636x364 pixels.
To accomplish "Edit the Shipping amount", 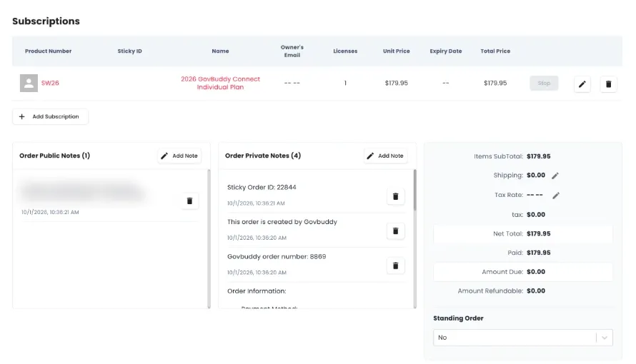I will pos(555,176).
